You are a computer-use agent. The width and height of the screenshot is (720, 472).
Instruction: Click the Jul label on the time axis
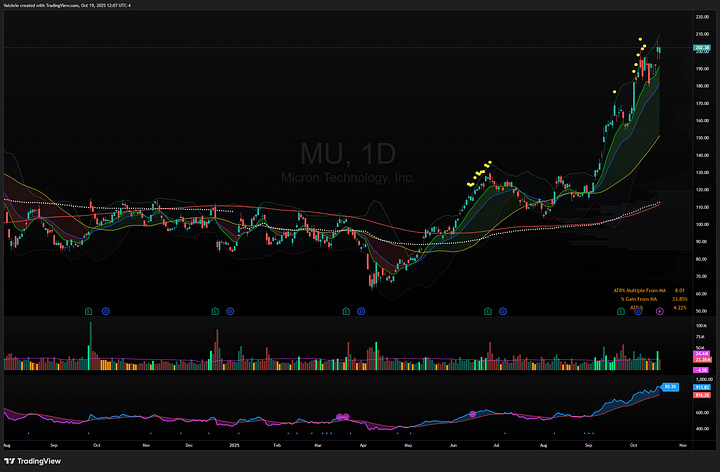pos(496,445)
